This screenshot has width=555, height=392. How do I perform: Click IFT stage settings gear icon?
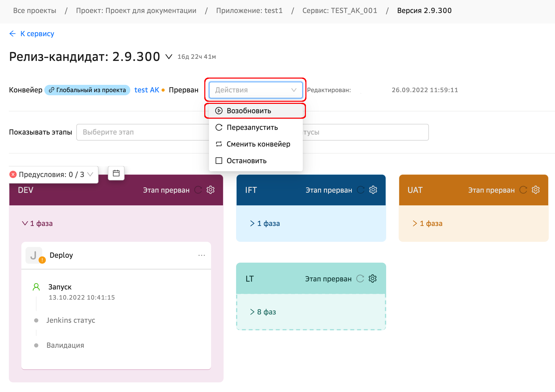click(373, 190)
